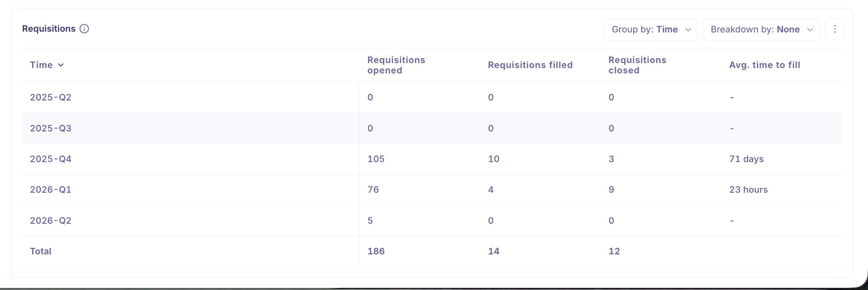
Task: Select the 2026-Q1 row label
Action: (51, 190)
